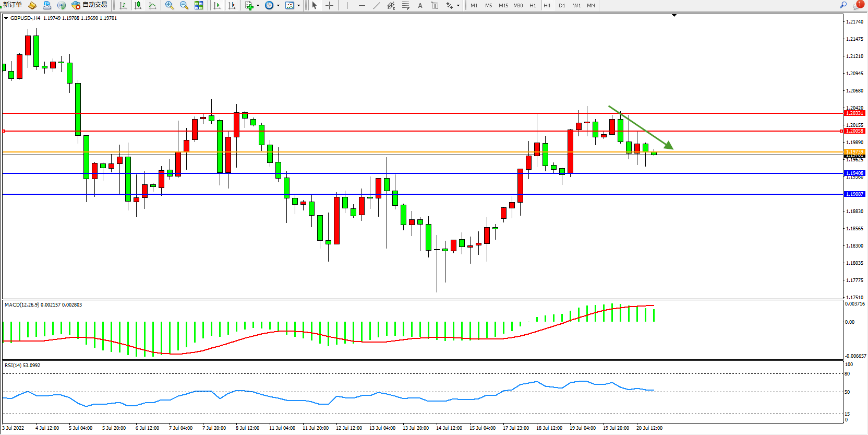This screenshot has height=435, width=868.
Task: Switch chart to candlestick mode
Action: coord(138,5)
